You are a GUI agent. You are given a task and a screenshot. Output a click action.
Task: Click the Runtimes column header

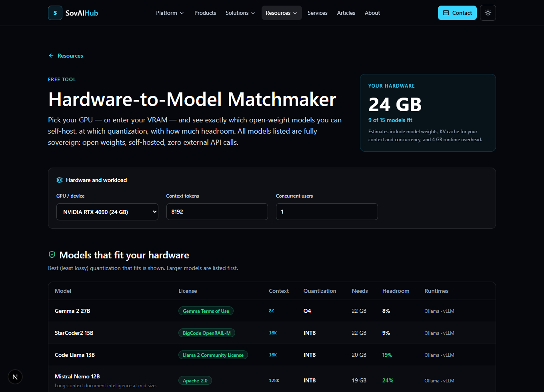pos(436,291)
